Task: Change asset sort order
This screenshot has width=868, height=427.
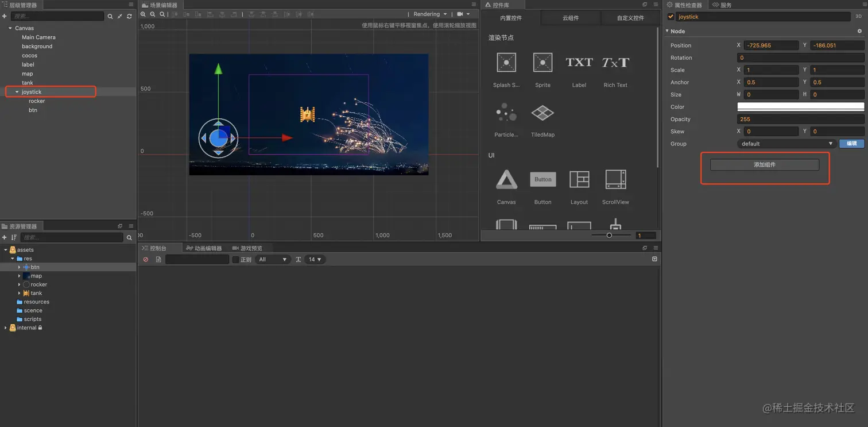Action: (14, 237)
